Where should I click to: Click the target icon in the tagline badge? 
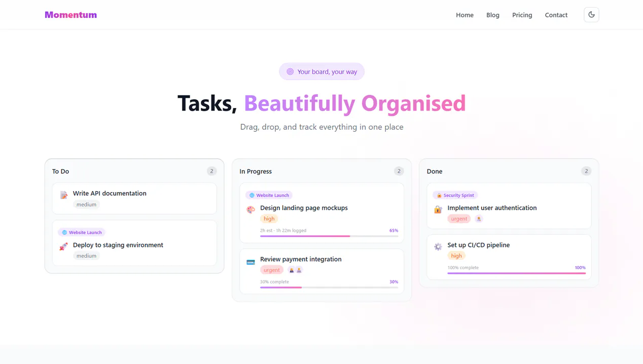pyautogui.click(x=290, y=71)
